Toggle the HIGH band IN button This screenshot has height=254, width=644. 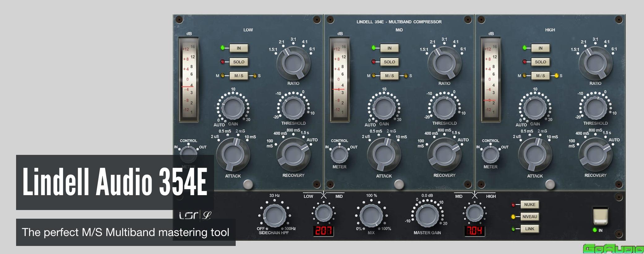540,48
